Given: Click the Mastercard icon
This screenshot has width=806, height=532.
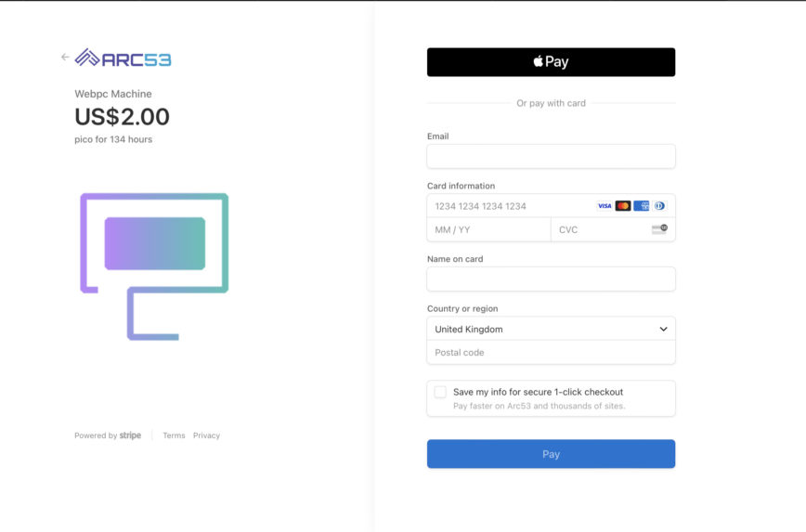Looking at the screenshot, I should [x=623, y=205].
